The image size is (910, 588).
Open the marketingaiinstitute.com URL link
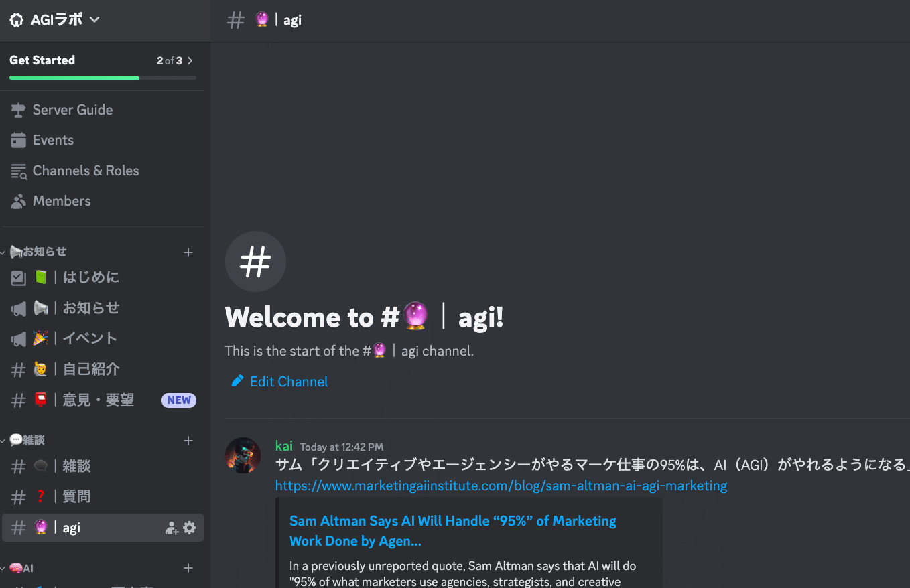(x=501, y=486)
